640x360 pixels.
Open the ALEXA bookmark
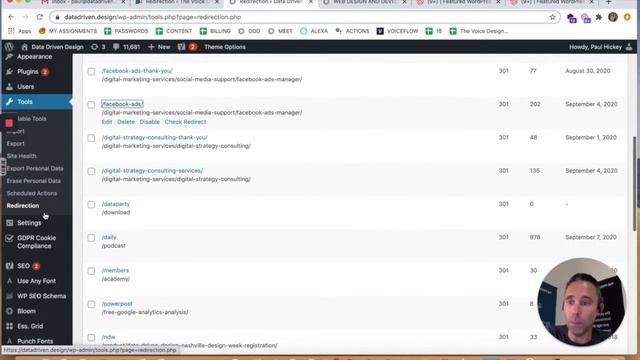pyautogui.click(x=314, y=31)
